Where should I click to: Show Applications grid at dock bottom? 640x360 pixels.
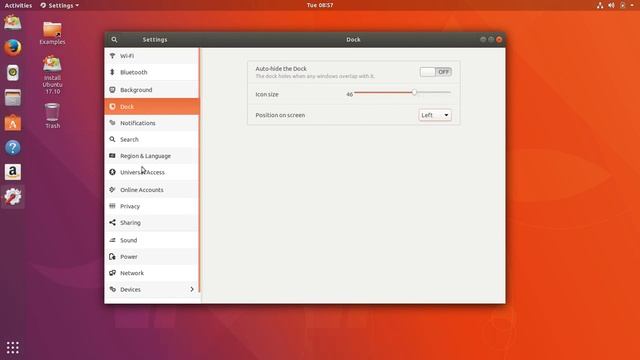pyautogui.click(x=13, y=347)
